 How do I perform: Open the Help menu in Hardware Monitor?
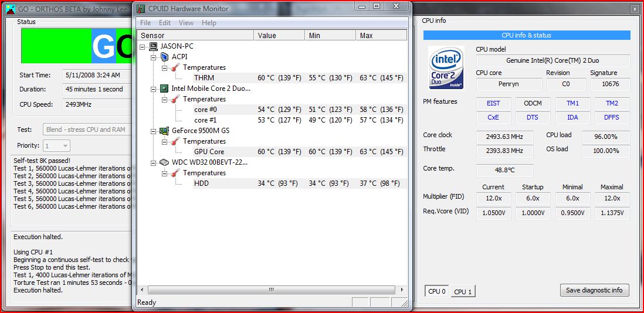coord(209,23)
